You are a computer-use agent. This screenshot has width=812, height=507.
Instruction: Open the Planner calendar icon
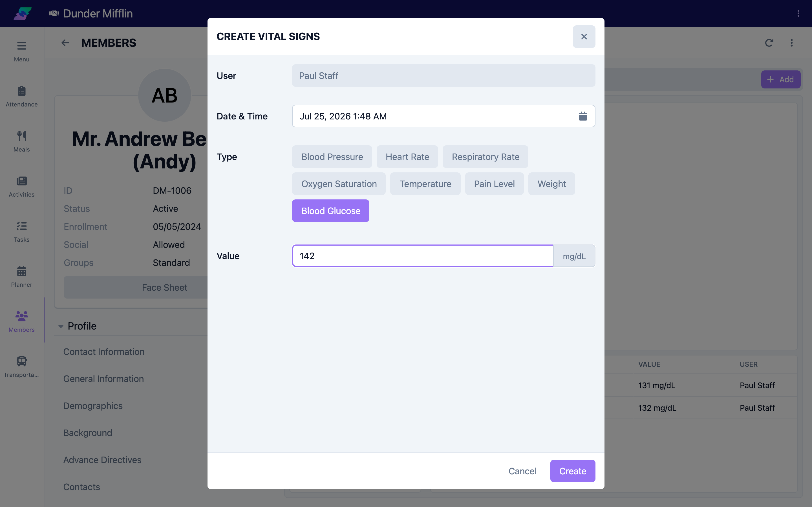point(21,271)
